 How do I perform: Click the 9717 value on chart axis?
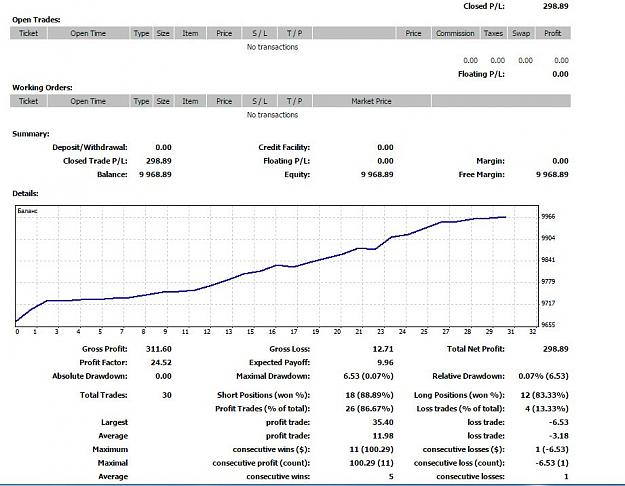point(548,303)
